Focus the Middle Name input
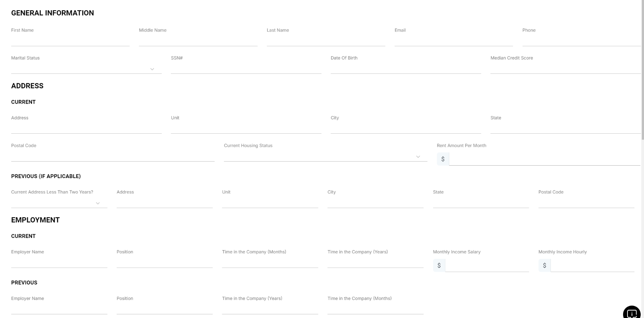 pyautogui.click(x=198, y=41)
